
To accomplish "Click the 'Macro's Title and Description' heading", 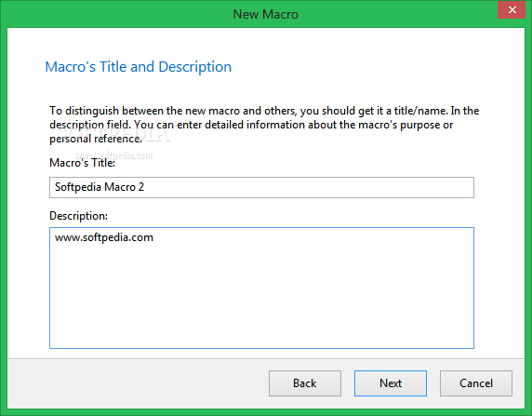I will point(138,67).
